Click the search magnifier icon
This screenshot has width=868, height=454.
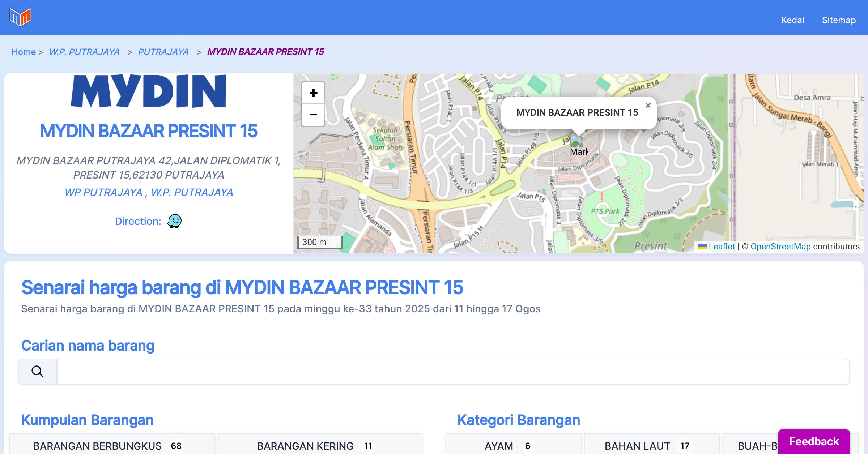pyautogui.click(x=38, y=372)
